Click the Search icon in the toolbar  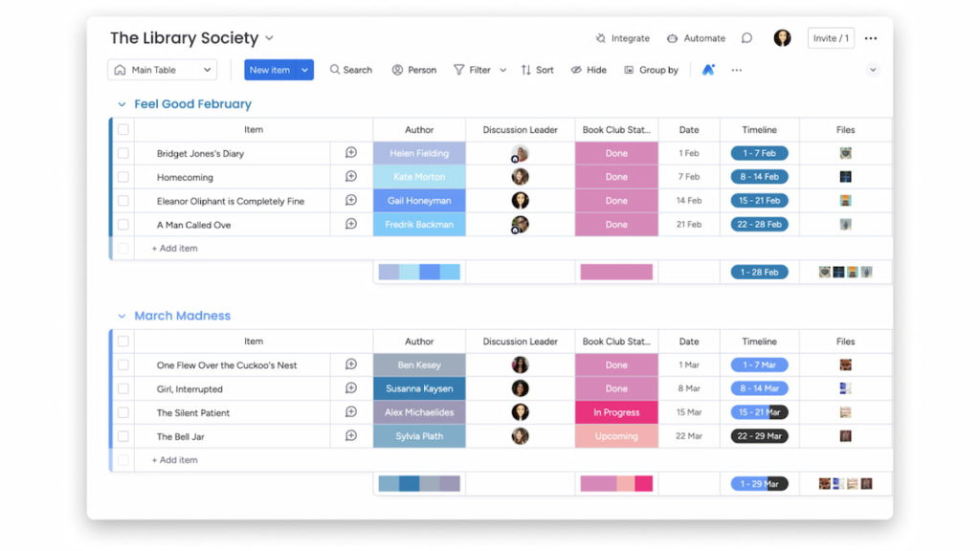tap(350, 70)
